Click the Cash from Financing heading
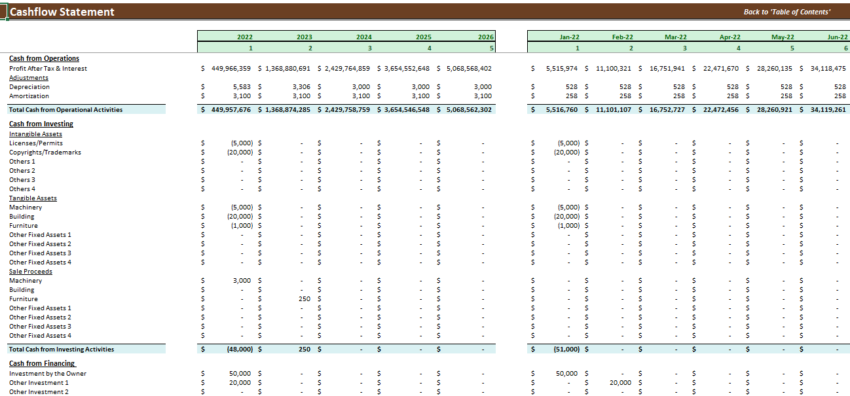The width and height of the screenshot is (850, 396). (x=42, y=363)
